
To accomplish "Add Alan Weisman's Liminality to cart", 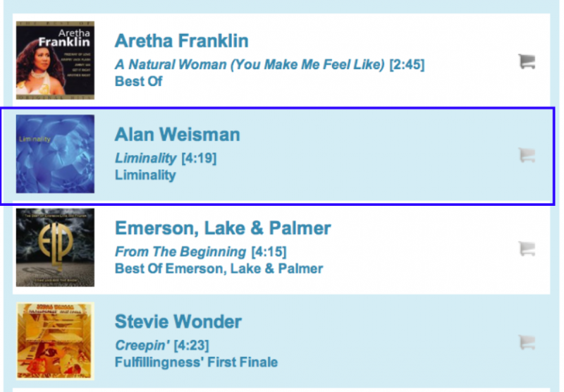I will [526, 155].
